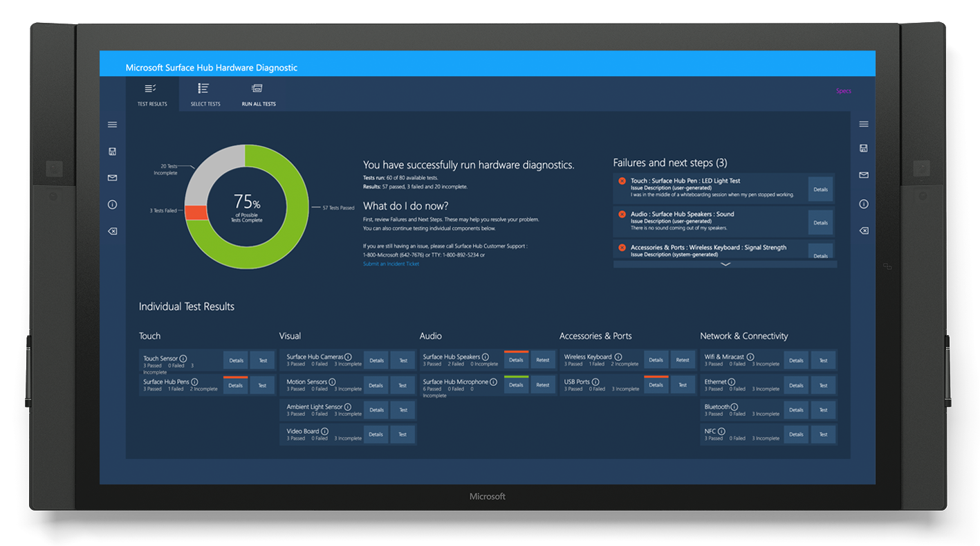Viewport: 980px width, 546px height.
Task: Open Details for Bluetooth
Action: pos(797,410)
